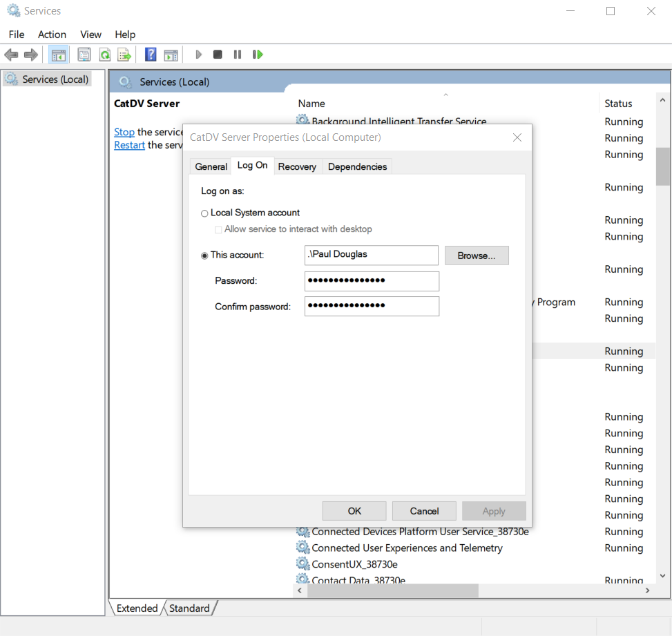Click the Stop the service link
672x636 pixels.
click(124, 132)
